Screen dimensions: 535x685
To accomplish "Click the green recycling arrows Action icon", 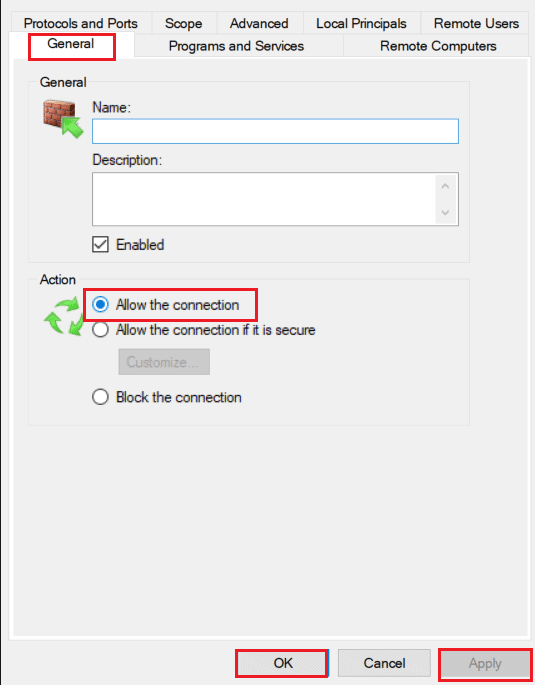I will (x=64, y=317).
